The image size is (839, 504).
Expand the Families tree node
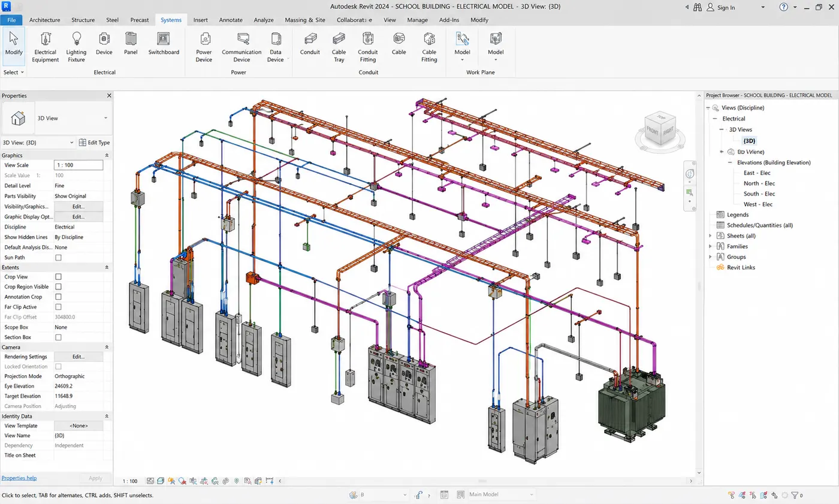(710, 246)
